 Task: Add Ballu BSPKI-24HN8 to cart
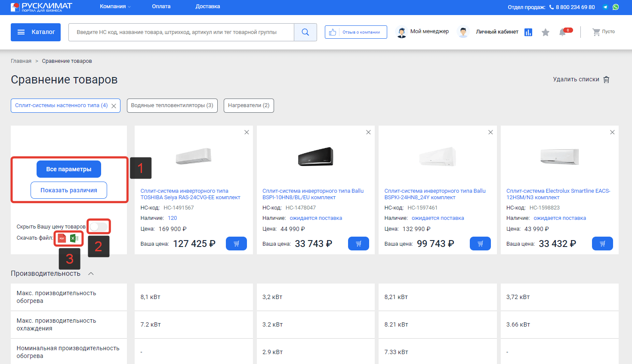[x=480, y=244]
